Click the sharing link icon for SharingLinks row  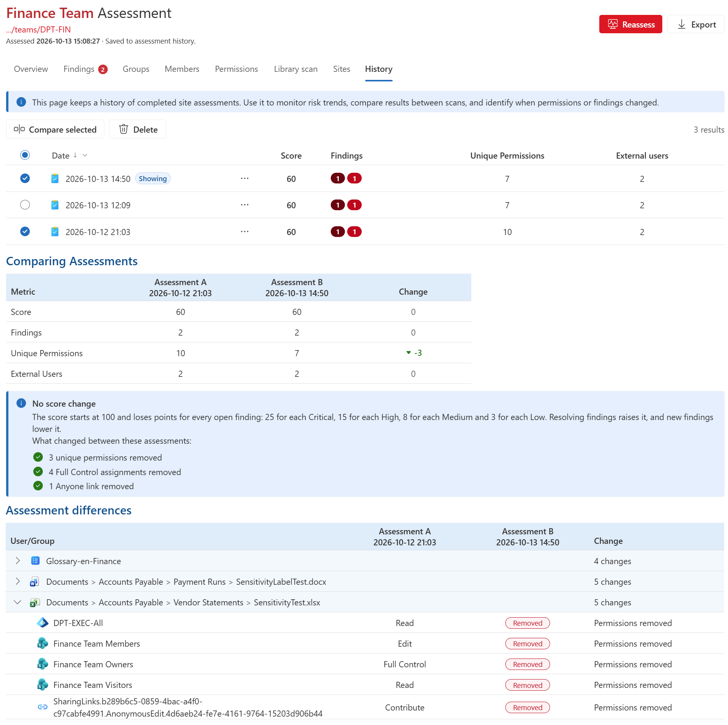(42, 707)
